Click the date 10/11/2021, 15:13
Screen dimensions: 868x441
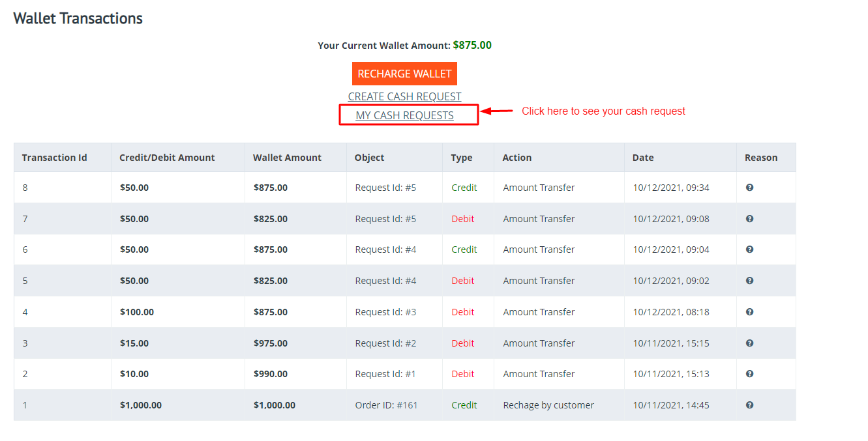(671, 374)
